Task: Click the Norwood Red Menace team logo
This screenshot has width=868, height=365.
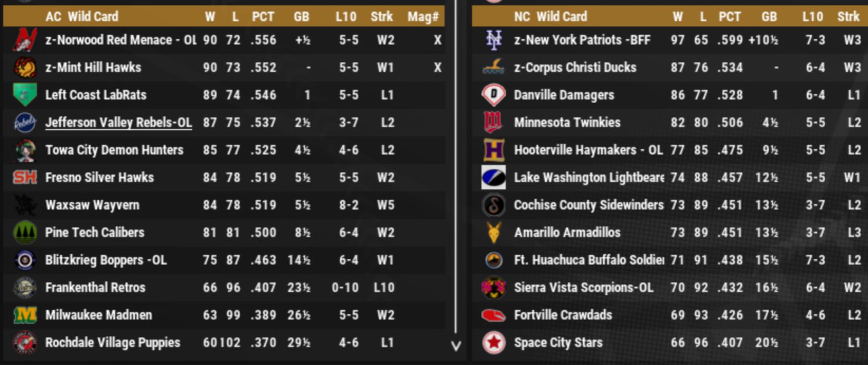Action: (x=25, y=40)
